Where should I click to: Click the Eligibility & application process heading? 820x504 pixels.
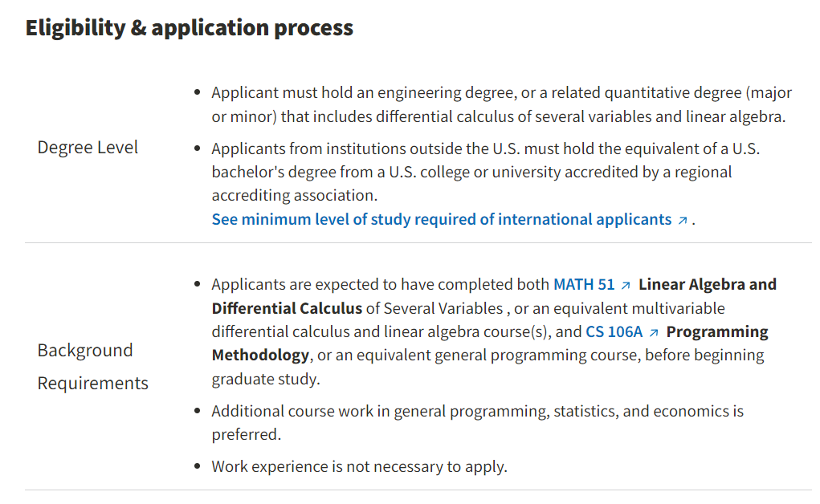pos(190,28)
